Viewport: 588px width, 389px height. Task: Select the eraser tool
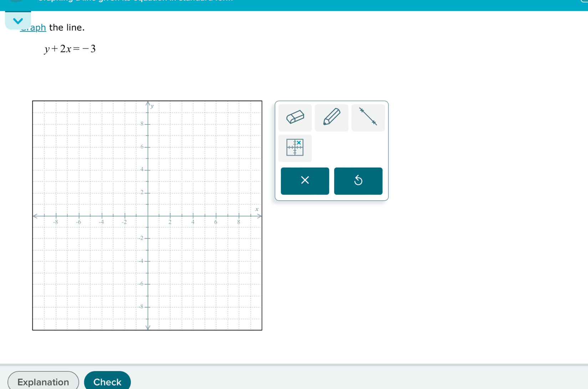[295, 118]
